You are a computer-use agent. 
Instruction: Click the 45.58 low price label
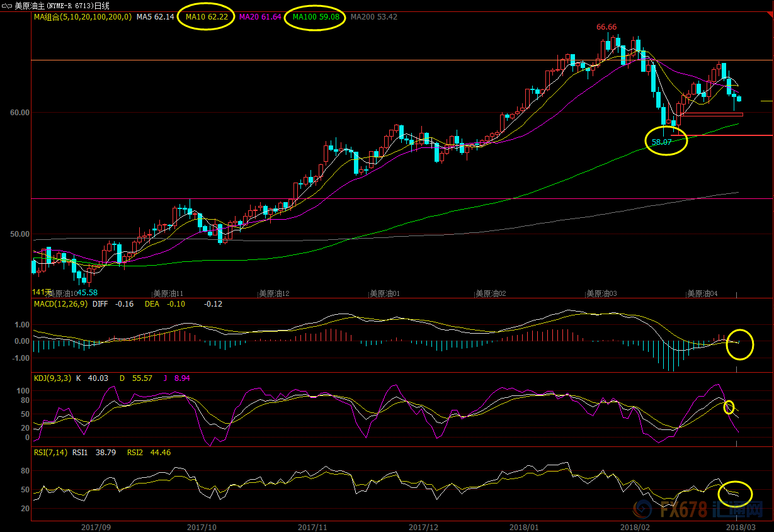click(x=87, y=293)
